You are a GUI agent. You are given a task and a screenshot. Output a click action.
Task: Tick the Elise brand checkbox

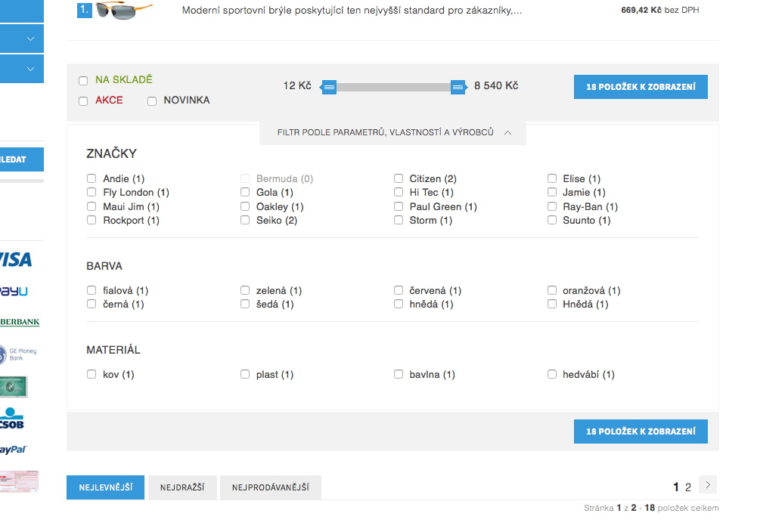point(552,178)
